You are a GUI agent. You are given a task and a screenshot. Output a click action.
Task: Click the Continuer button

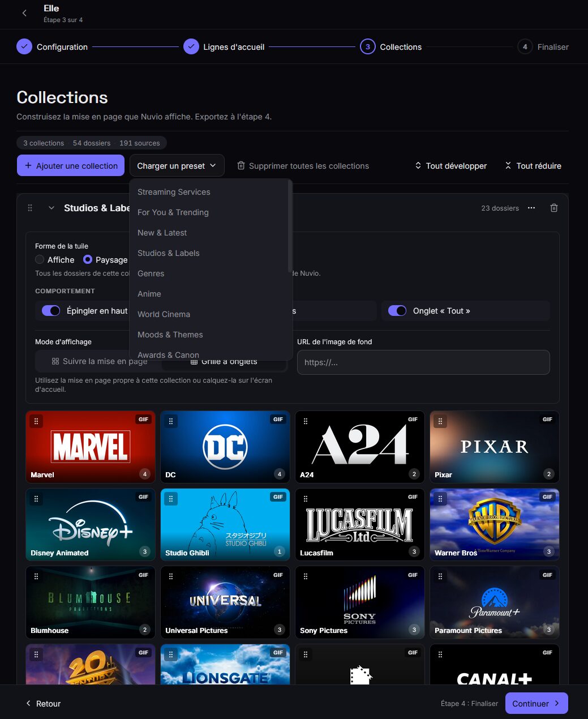(x=537, y=703)
